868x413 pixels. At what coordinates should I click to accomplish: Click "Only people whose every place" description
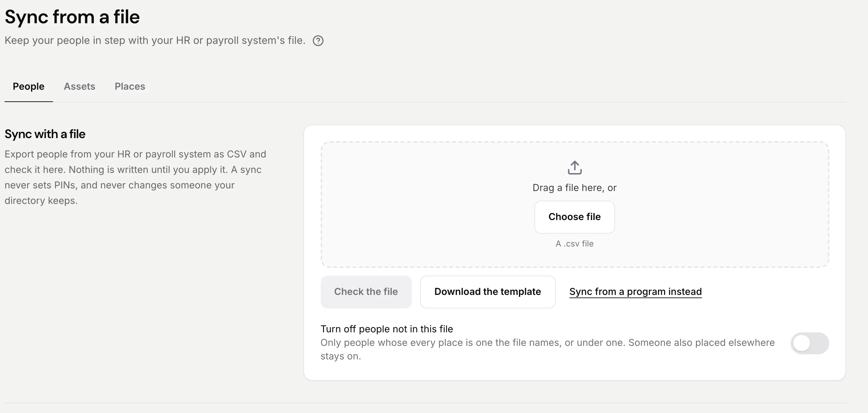(548, 349)
